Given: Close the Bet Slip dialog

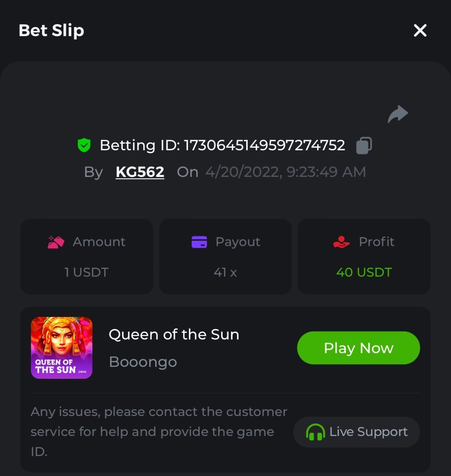Looking at the screenshot, I should (x=420, y=31).
